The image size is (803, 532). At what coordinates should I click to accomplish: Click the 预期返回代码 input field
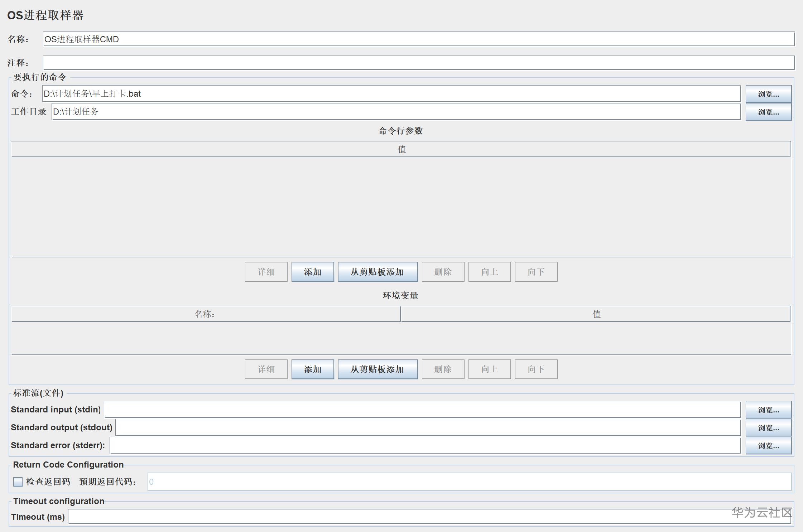(x=469, y=482)
